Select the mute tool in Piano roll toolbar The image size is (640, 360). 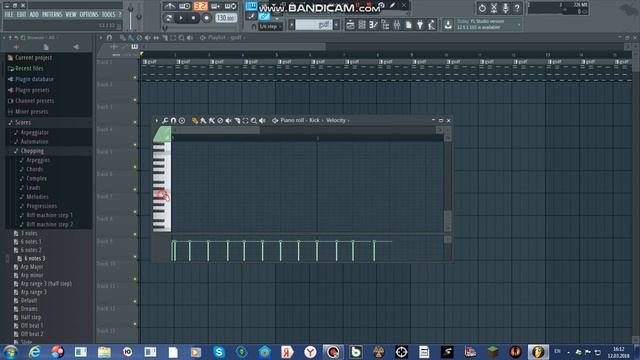pos(229,120)
